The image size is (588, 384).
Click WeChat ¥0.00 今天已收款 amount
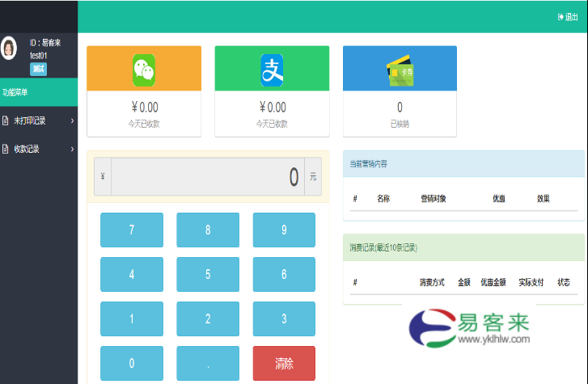(x=145, y=108)
